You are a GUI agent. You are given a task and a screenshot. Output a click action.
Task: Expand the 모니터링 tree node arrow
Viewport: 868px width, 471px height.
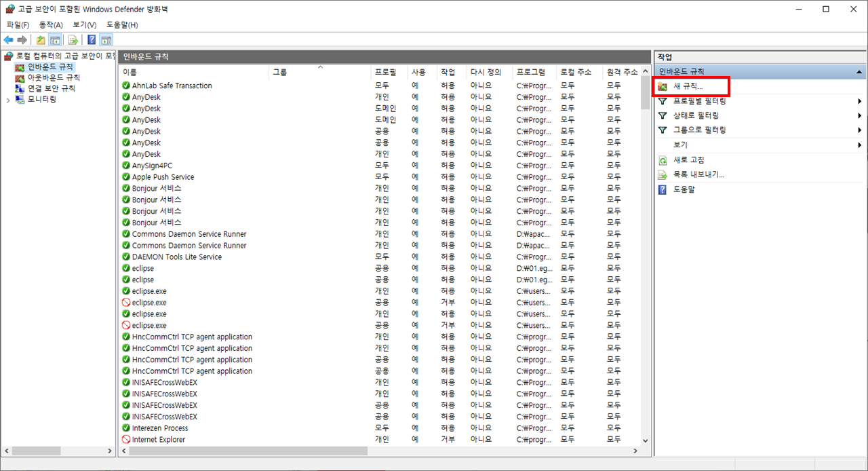[8, 100]
